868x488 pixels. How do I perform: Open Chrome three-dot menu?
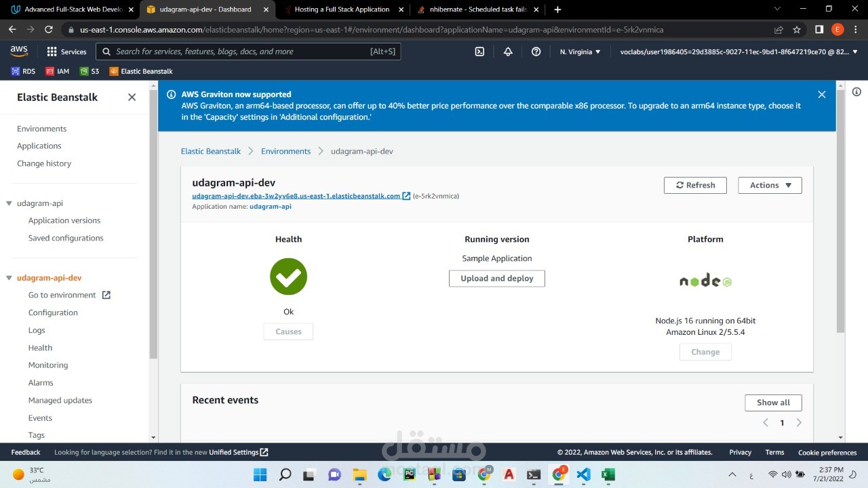[x=856, y=30]
